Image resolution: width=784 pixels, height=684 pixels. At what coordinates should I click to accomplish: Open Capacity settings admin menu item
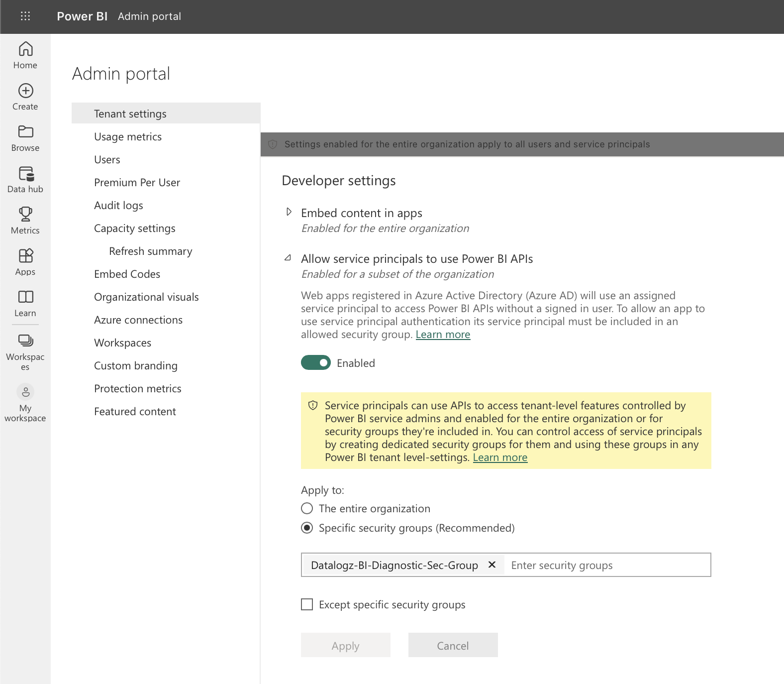(x=134, y=228)
